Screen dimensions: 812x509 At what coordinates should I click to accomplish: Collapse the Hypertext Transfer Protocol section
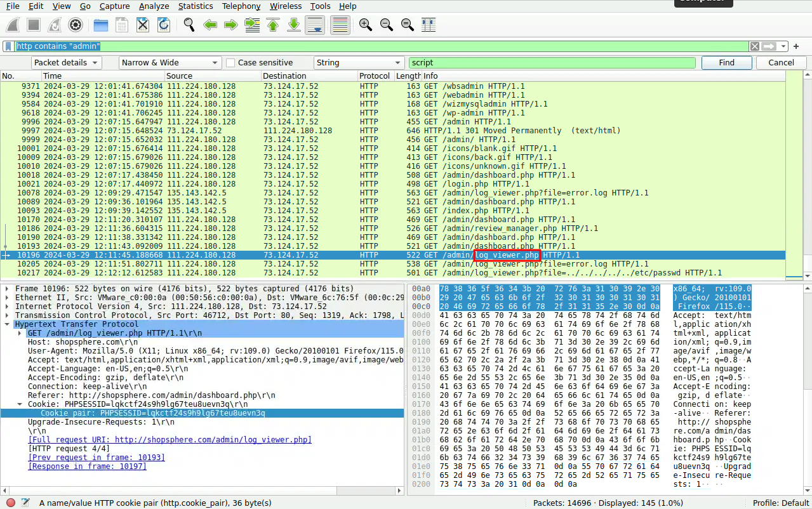tap(8, 324)
